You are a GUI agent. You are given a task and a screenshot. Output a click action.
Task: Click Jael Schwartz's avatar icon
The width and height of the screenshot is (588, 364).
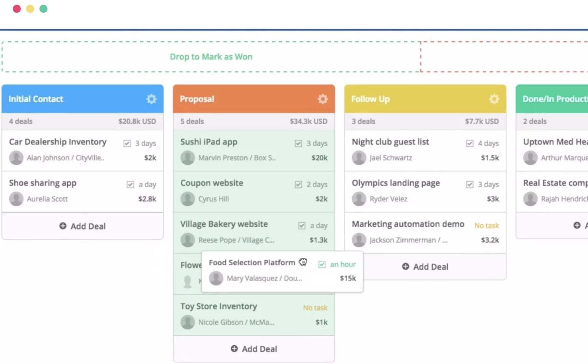point(359,158)
